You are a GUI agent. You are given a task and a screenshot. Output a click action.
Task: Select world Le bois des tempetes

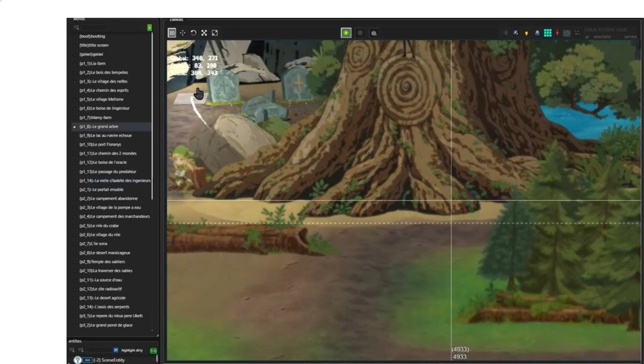coord(112,72)
